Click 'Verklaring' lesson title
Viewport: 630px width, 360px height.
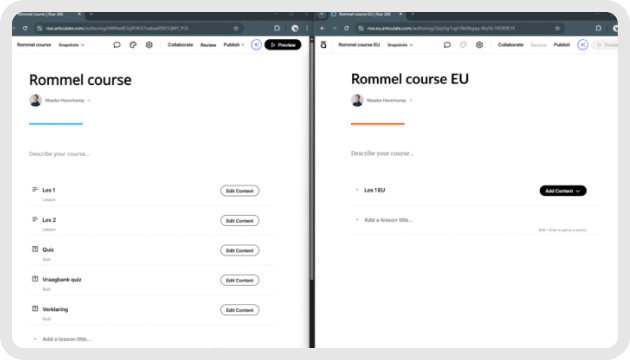[55, 309]
